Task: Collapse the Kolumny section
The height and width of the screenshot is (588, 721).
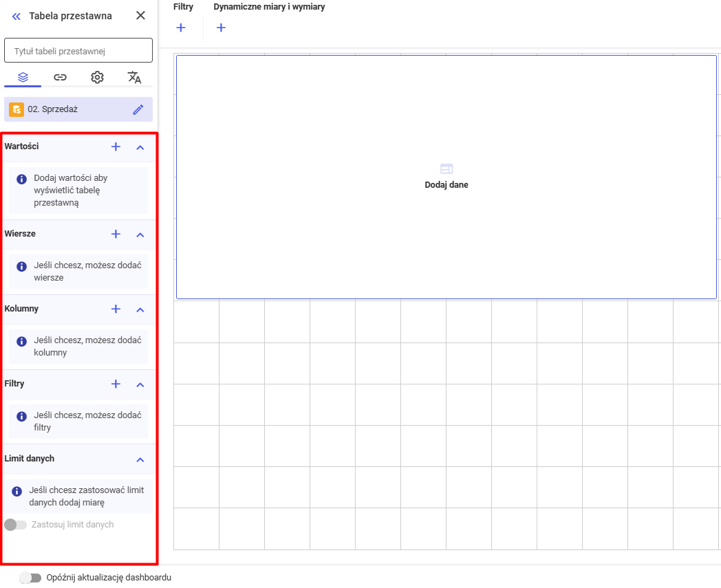Action: coord(140,309)
